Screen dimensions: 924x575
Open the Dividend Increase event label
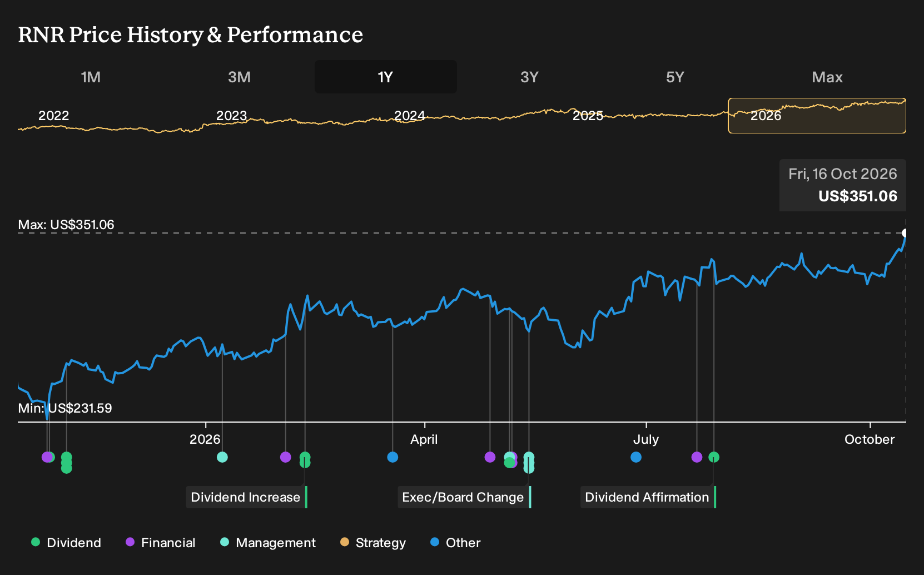(246, 497)
